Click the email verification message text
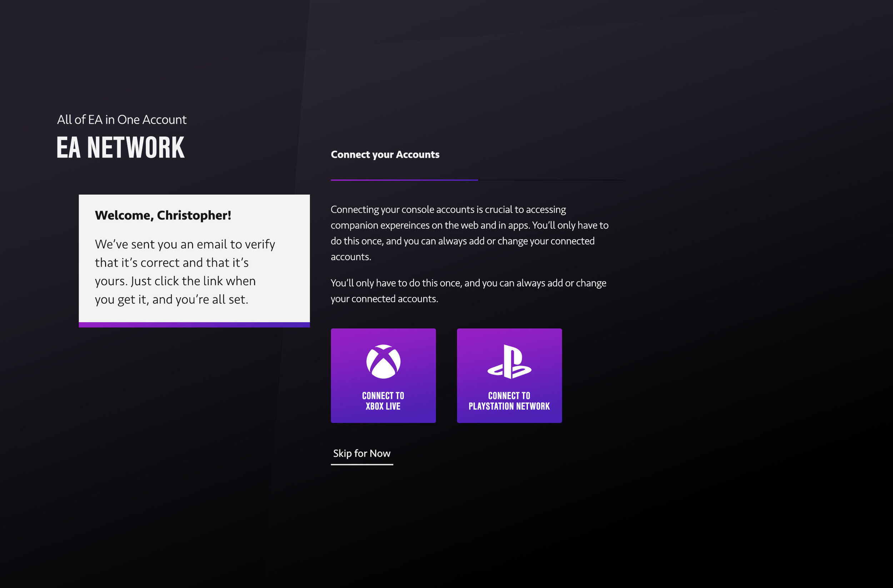 (185, 272)
